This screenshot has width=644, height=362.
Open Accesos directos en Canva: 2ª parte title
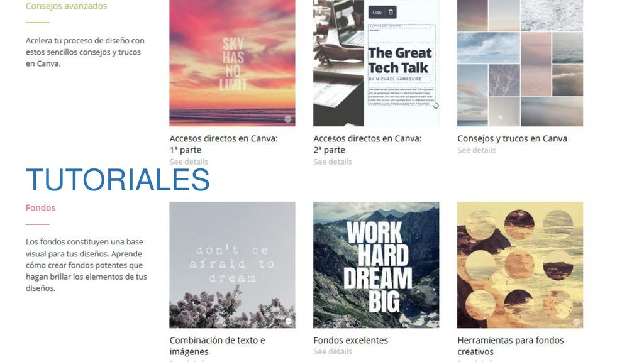[x=367, y=144]
